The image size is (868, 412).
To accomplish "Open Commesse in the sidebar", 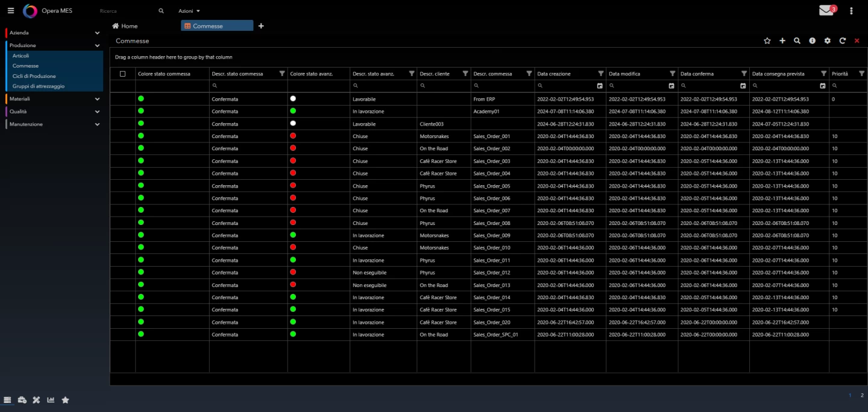I will 25,66.
